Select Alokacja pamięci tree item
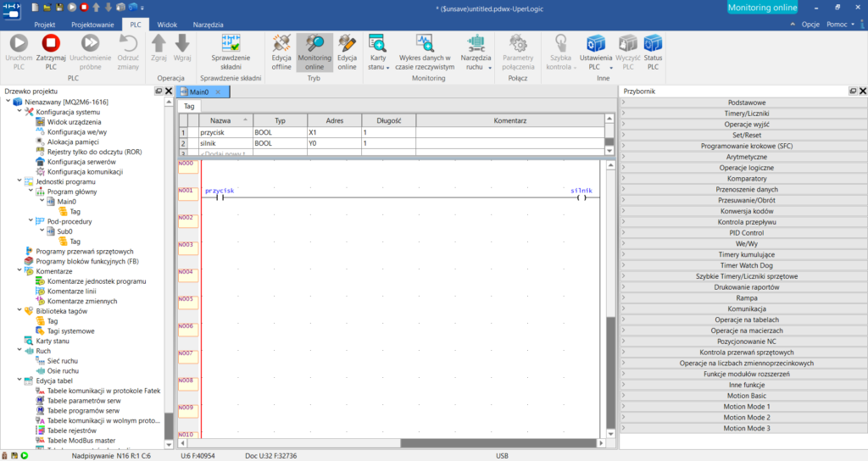Image resolution: width=868 pixels, height=461 pixels. pyautogui.click(x=73, y=142)
